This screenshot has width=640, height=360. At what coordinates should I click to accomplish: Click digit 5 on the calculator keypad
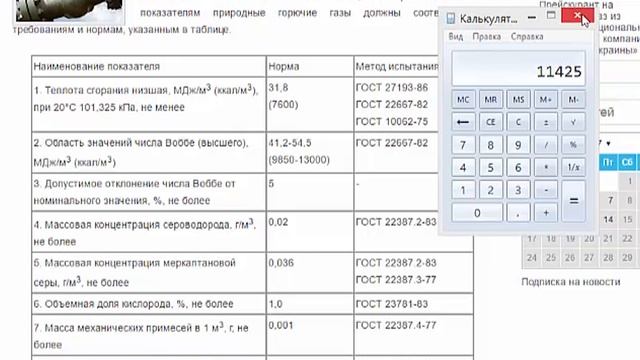click(491, 167)
